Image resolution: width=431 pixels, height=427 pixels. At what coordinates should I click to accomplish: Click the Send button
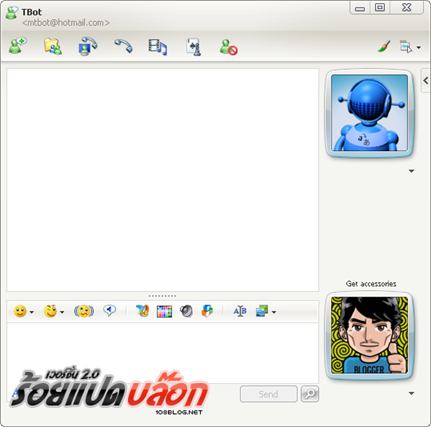pyautogui.click(x=268, y=394)
